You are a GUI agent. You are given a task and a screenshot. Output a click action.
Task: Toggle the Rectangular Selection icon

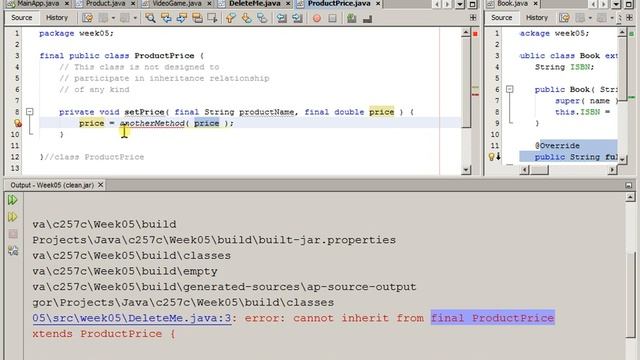(212, 18)
